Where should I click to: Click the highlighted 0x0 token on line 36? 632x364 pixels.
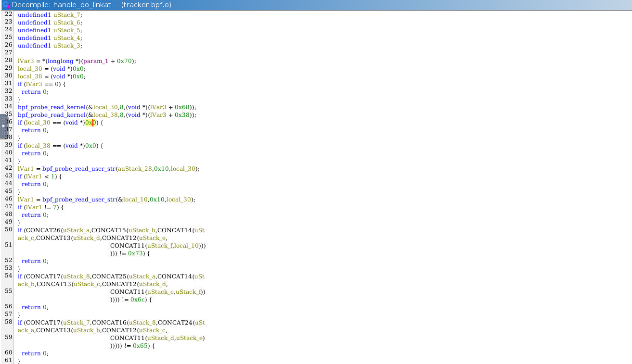[x=91, y=123]
